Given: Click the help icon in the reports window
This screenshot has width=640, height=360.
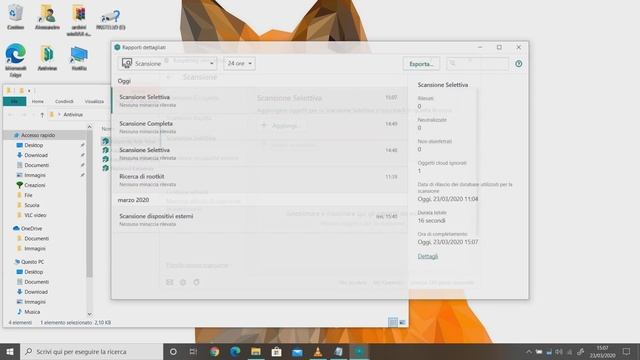Looking at the screenshot, I should click(518, 64).
